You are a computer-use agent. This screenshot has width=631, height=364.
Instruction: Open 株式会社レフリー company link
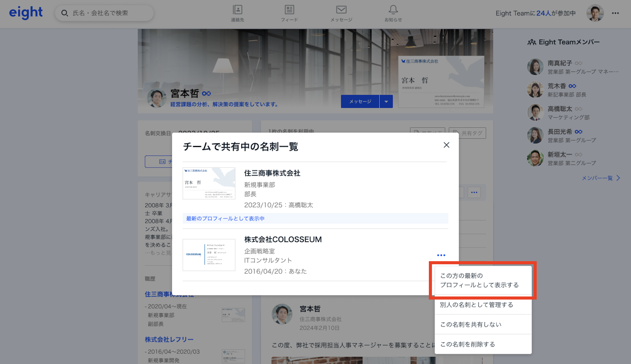tap(169, 339)
